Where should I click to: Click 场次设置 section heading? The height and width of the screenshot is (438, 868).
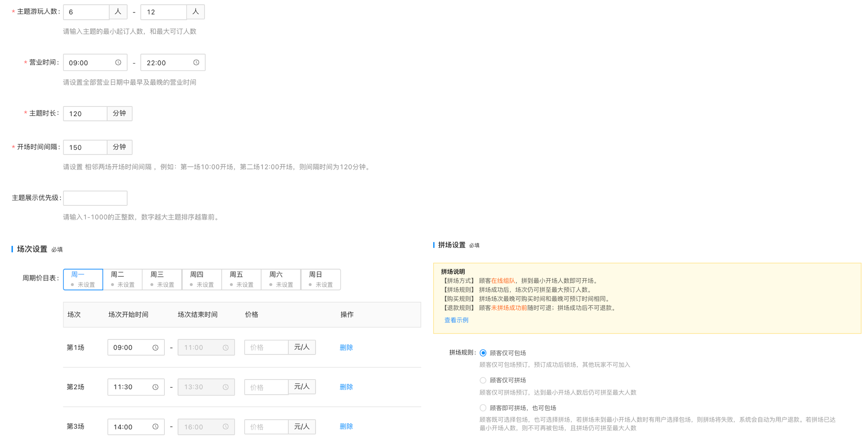[x=32, y=249]
